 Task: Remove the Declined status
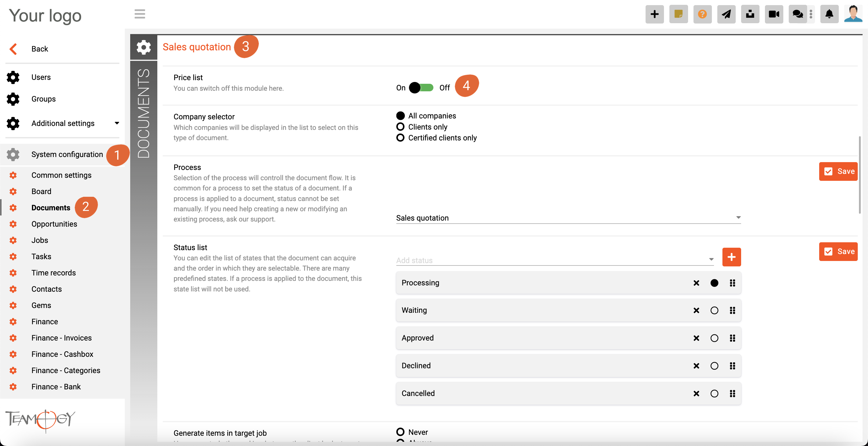coord(696,366)
